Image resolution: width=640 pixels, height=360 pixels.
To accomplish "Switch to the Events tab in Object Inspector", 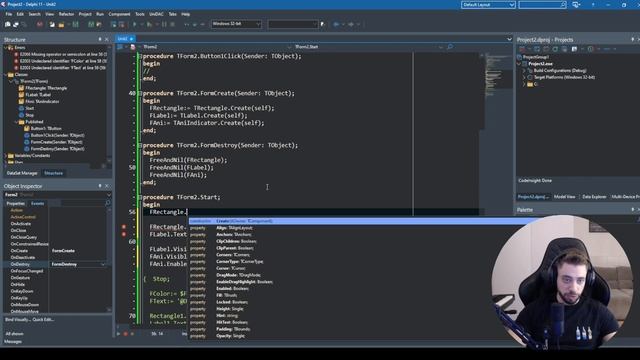I will click(38, 203).
